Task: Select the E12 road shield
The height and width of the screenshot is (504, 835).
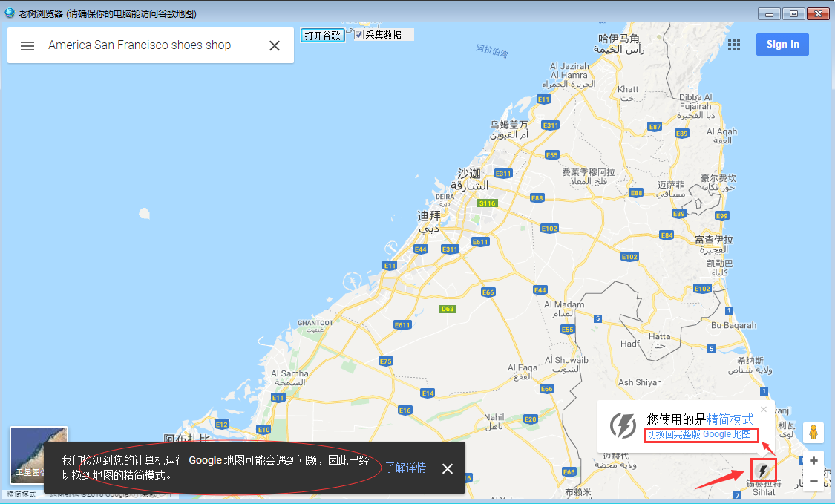Action: click(x=221, y=425)
